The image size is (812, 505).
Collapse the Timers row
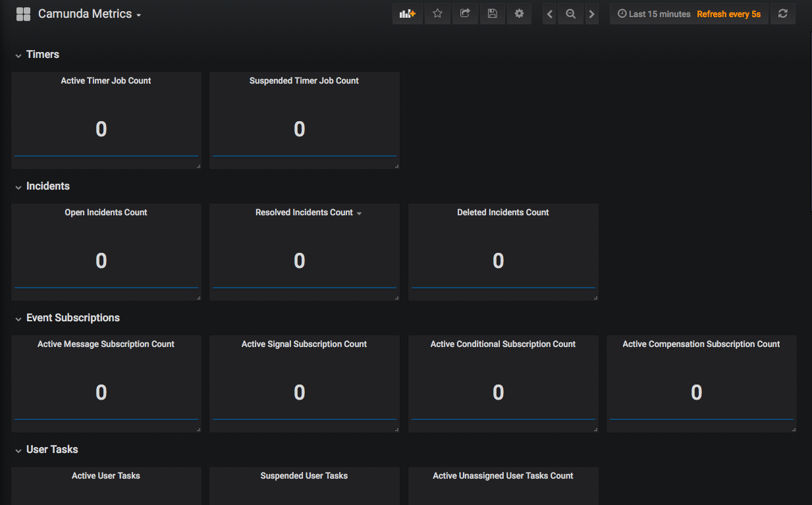tap(18, 55)
